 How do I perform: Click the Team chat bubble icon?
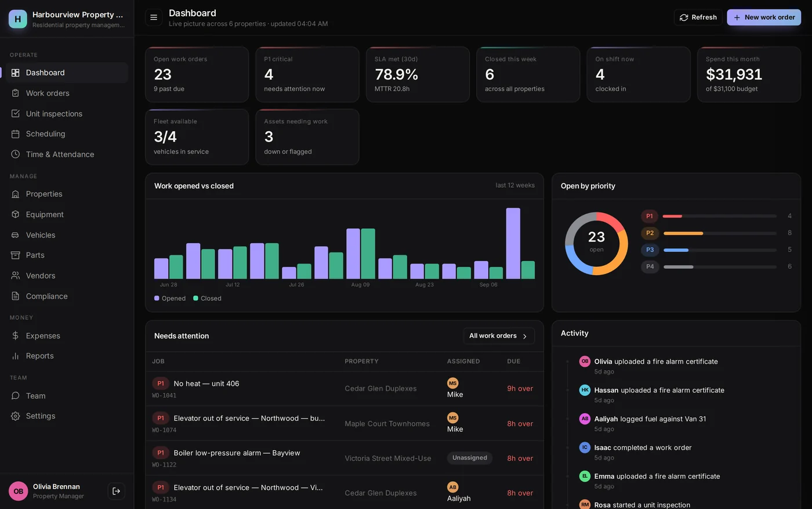[16, 396]
